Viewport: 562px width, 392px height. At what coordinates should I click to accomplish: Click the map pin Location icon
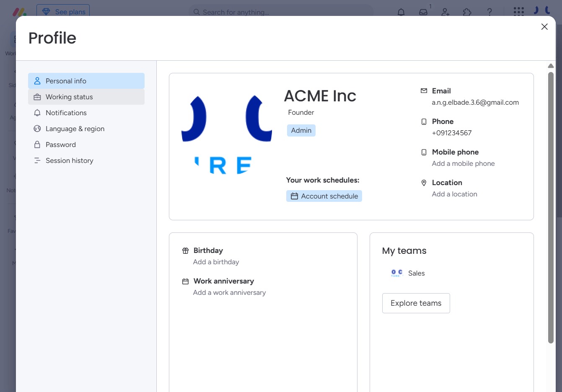424,183
